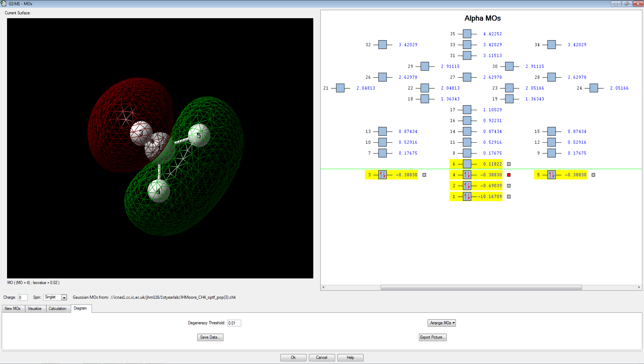Viewport: 644px width, 364px height.
Task: Click the orbital box for MO 17
Action: (x=467, y=110)
